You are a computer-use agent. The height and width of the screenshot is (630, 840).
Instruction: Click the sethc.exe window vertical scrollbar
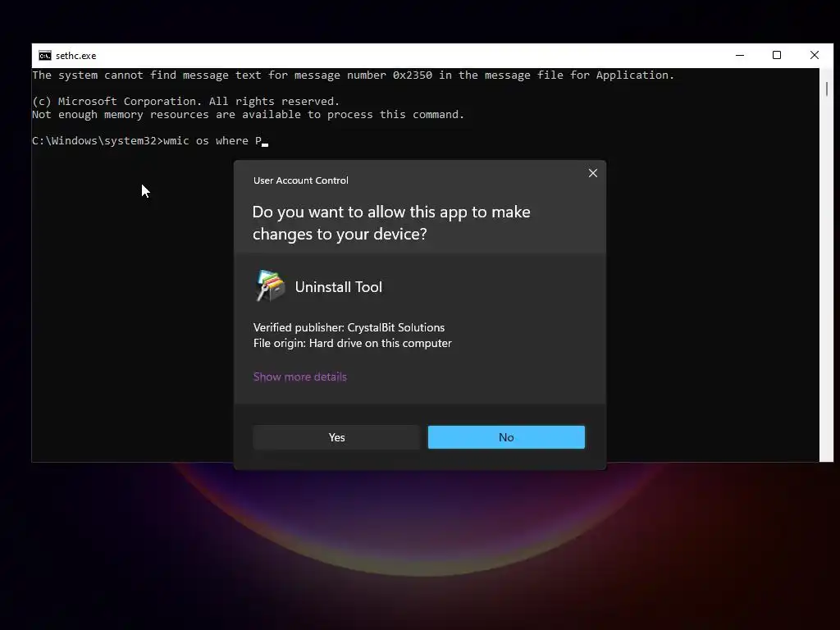(x=826, y=265)
